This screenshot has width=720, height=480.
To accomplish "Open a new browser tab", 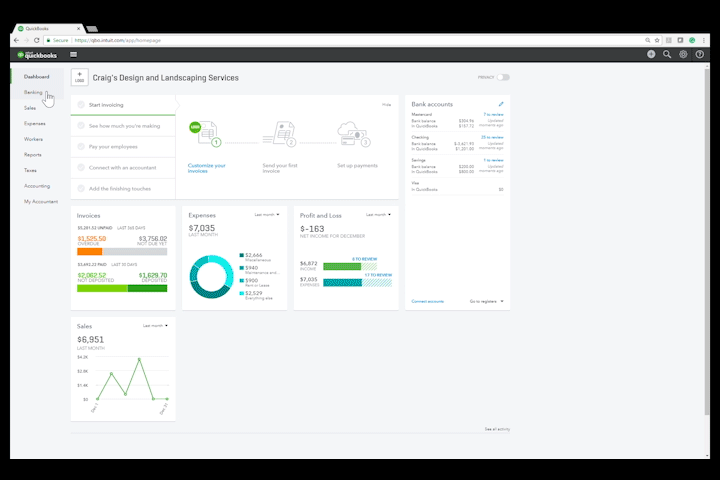I will point(92,29).
